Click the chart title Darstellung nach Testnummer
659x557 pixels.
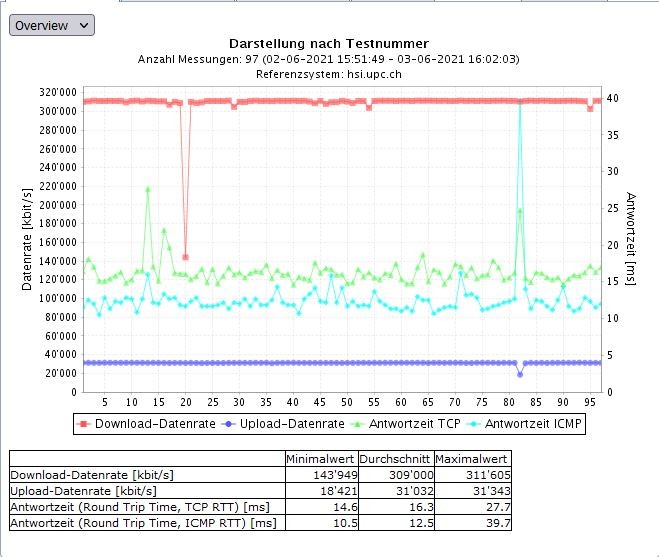coord(329,44)
